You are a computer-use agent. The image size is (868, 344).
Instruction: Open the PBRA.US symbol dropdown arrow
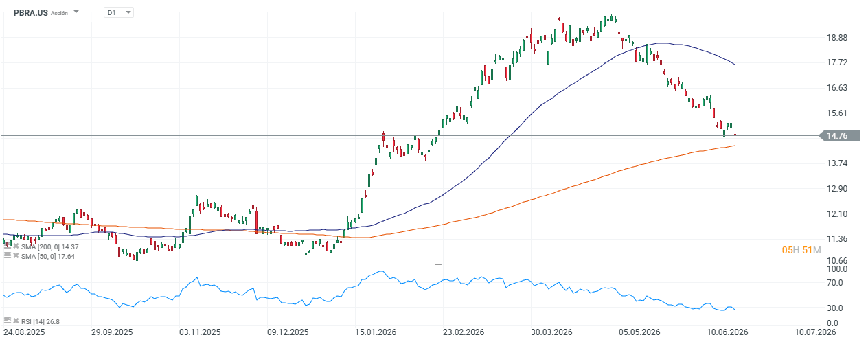(x=76, y=12)
